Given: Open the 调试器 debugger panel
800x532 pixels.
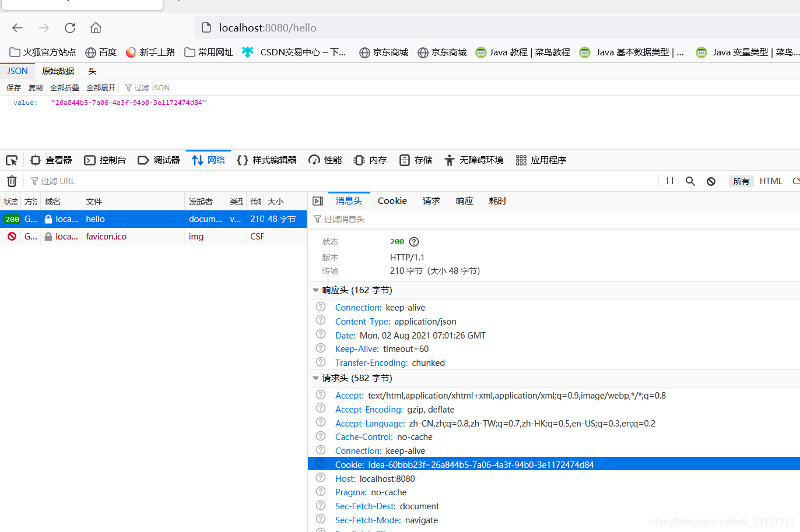Looking at the screenshot, I should point(159,160).
